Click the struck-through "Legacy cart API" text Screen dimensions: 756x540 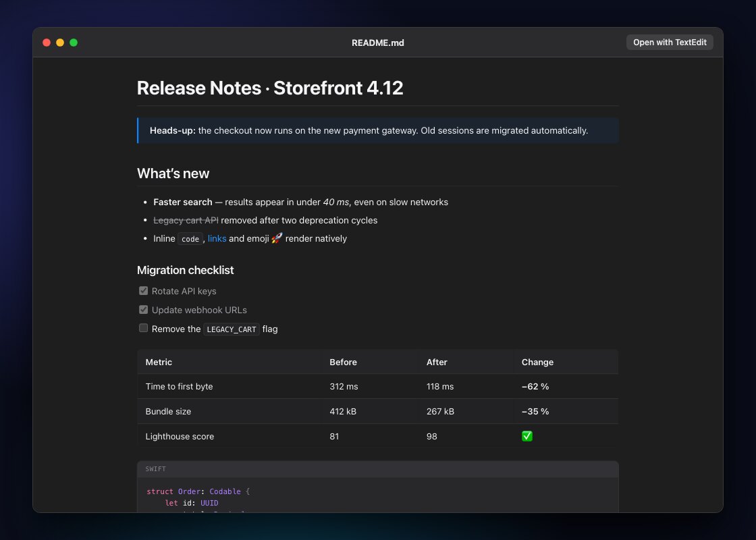[186, 220]
